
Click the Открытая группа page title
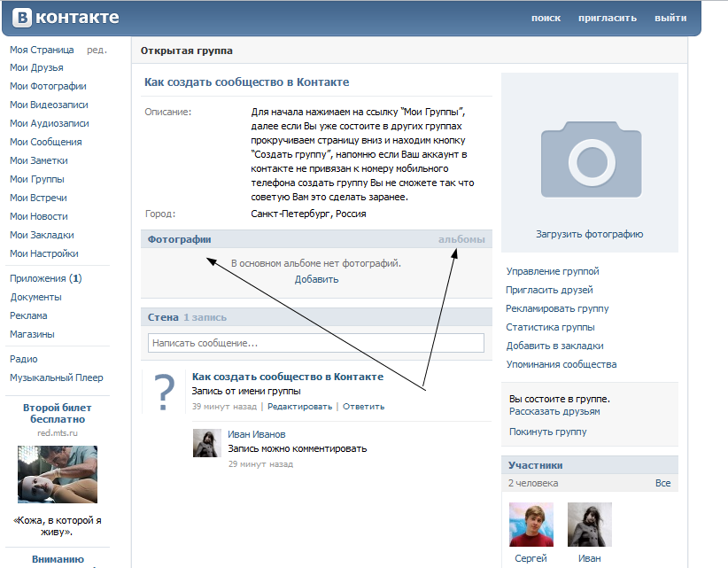point(187,51)
